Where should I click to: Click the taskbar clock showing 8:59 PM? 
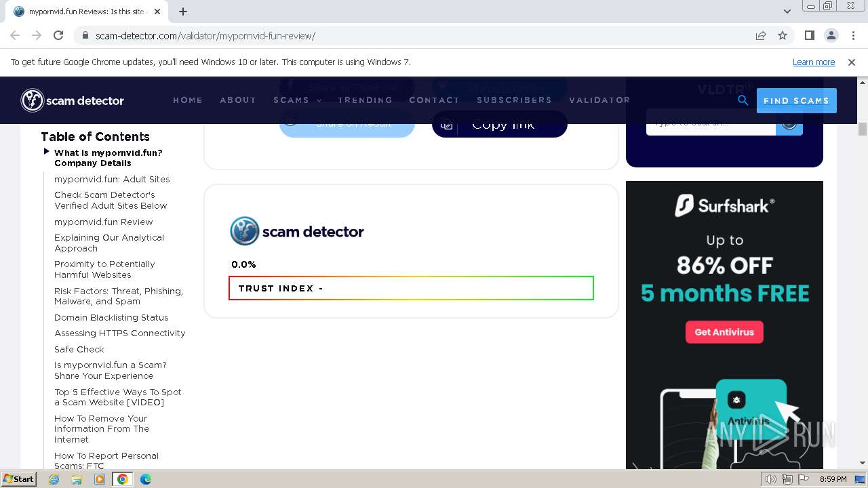[x=833, y=479]
